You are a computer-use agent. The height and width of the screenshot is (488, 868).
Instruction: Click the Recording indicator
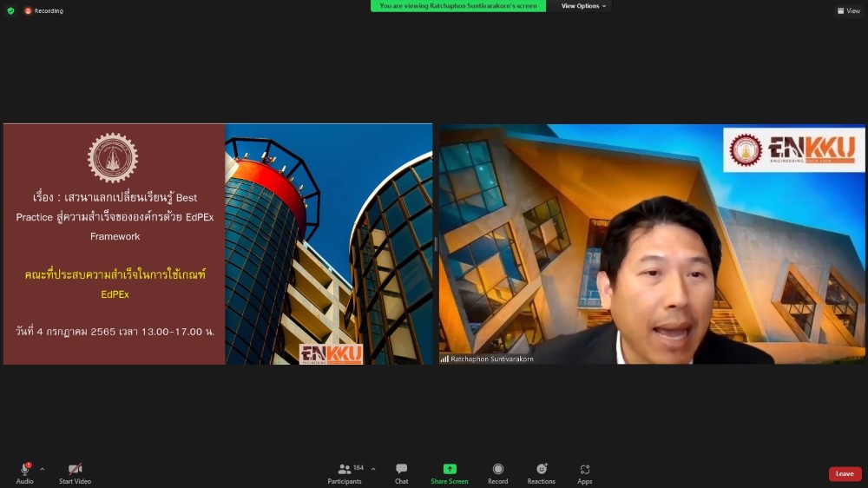pos(43,10)
